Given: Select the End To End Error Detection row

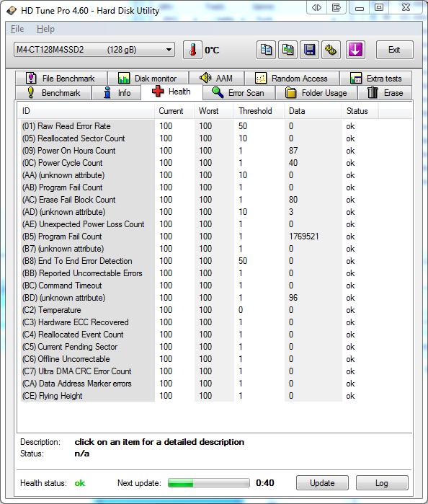Looking at the screenshot, I should click(x=200, y=261).
